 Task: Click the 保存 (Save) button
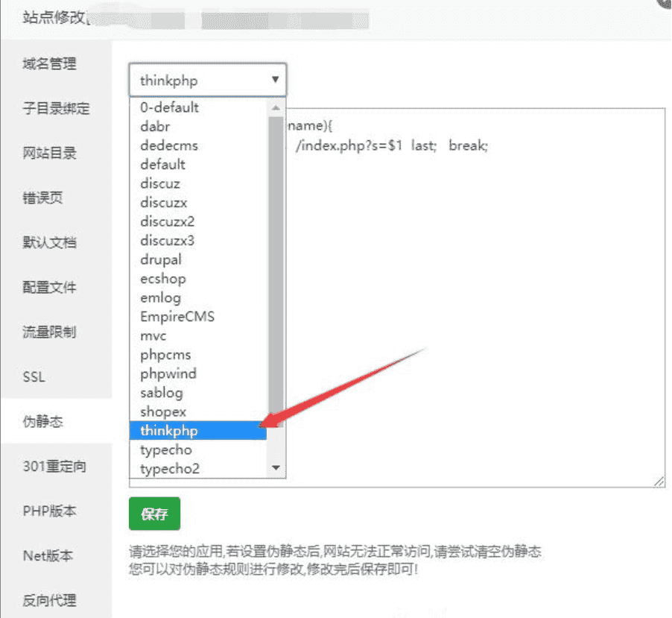153,514
